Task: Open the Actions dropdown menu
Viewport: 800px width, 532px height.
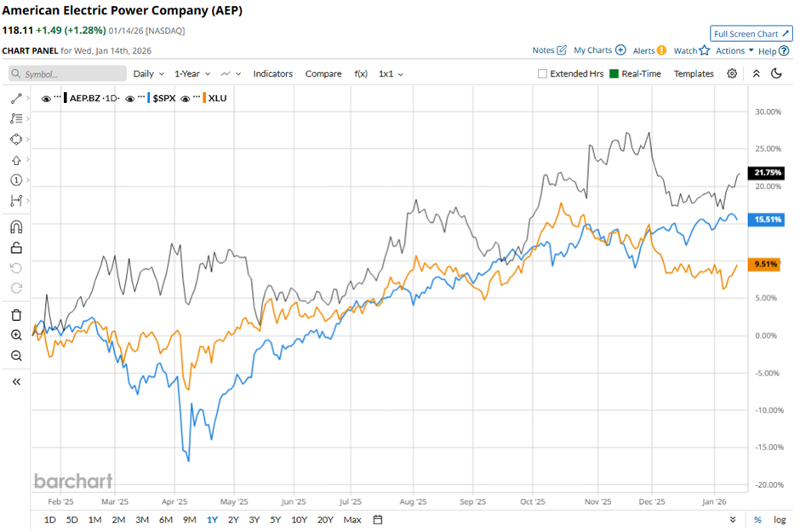Action: [734, 51]
